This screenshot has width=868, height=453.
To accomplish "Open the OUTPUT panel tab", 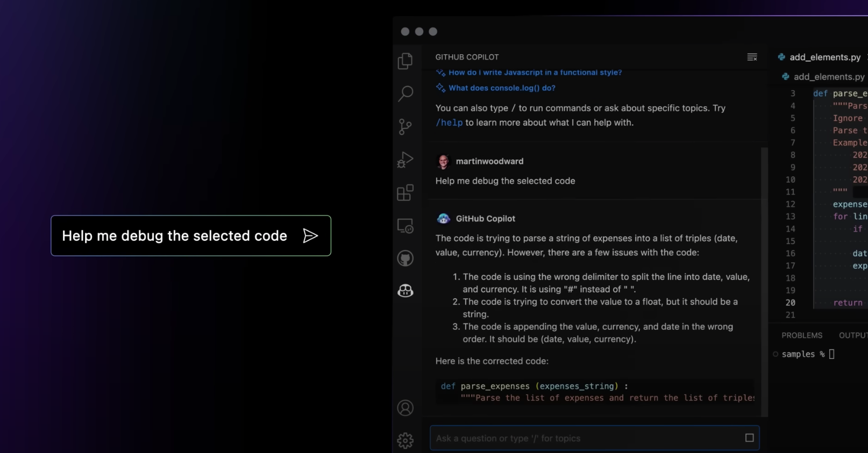I will [x=853, y=335].
